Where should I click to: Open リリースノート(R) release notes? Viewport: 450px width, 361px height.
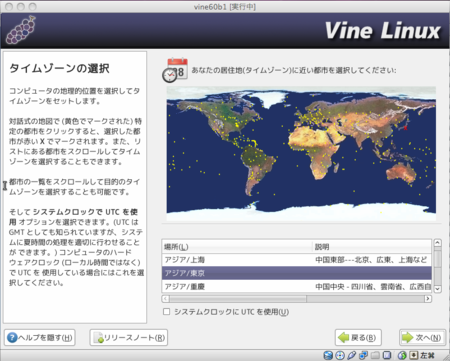tap(129, 338)
